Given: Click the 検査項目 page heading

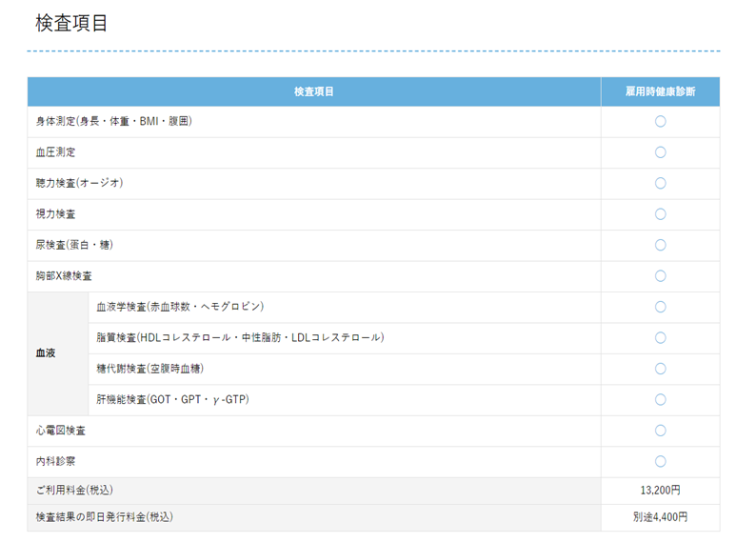Looking at the screenshot, I should point(72,24).
